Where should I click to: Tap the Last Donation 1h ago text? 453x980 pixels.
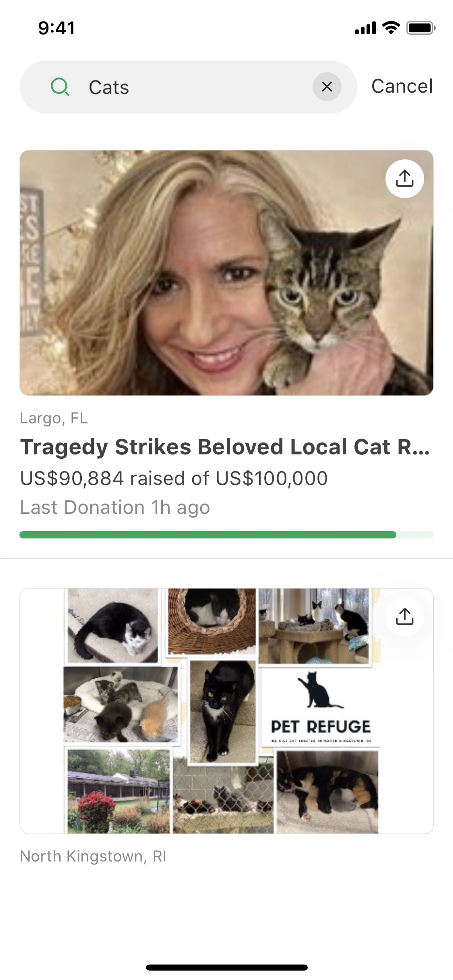(115, 508)
